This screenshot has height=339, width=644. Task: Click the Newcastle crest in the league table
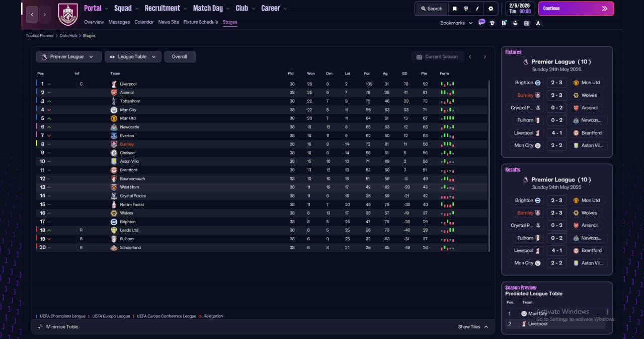pyautogui.click(x=114, y=127)
